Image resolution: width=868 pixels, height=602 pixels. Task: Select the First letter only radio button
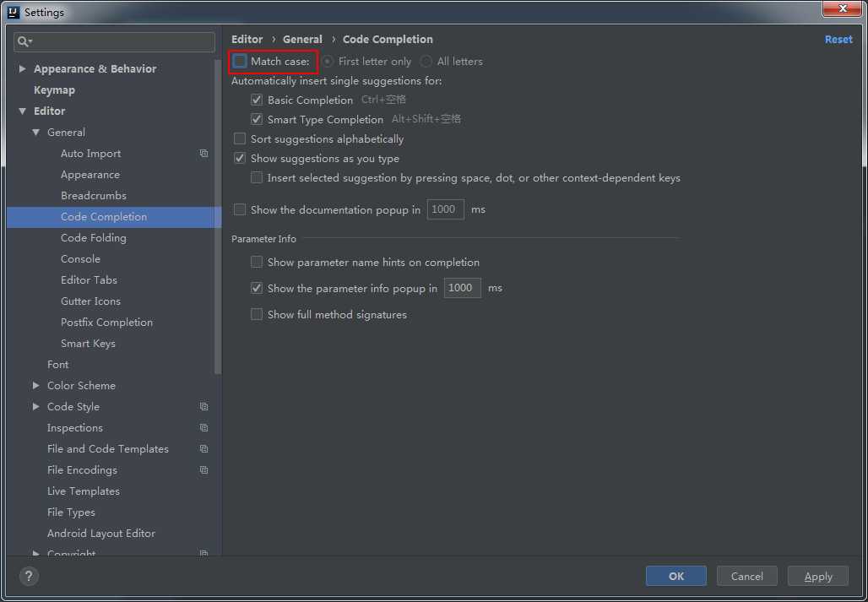point(328,62)
